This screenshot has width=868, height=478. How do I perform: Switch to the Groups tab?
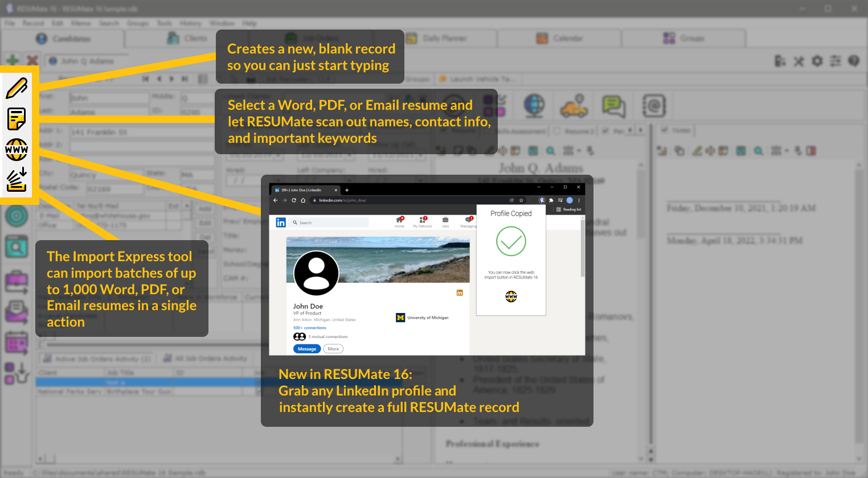pos(683,38)
